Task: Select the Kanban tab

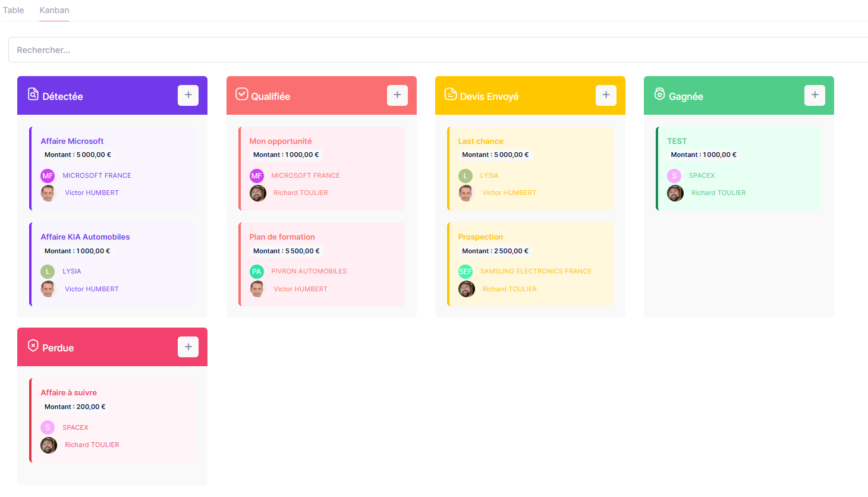Action: pos(54,10)
